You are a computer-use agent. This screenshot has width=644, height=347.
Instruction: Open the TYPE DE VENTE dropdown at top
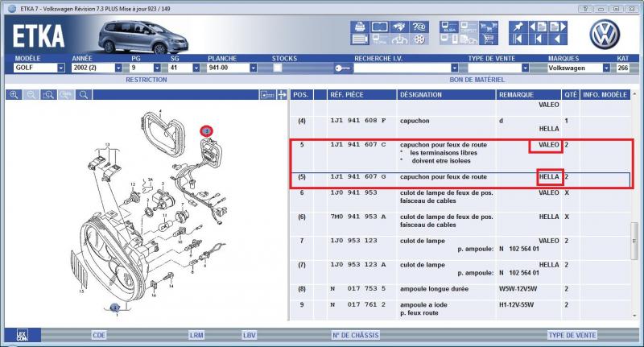[x=525, y=68]
